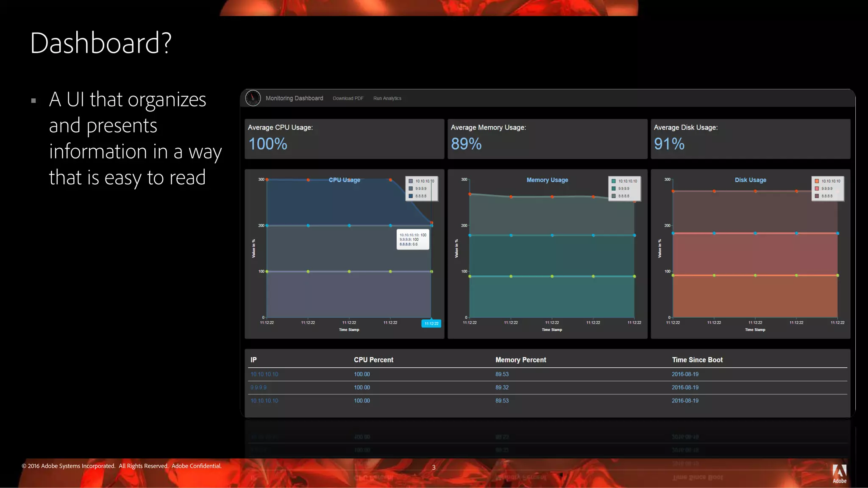Click the Adobe logo in slide corner
Image resolution: width=868 pixels, height=488 pixels.
click(x=839, y=473)
